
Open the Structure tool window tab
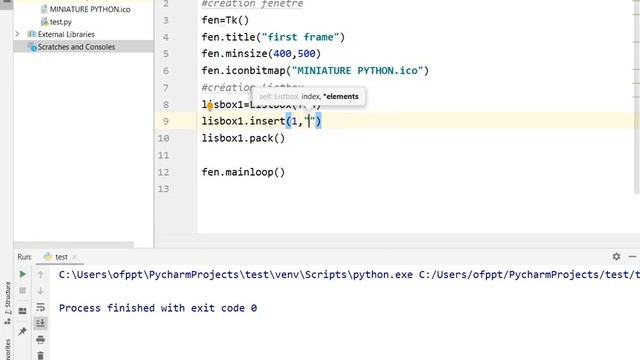(7, 303)
